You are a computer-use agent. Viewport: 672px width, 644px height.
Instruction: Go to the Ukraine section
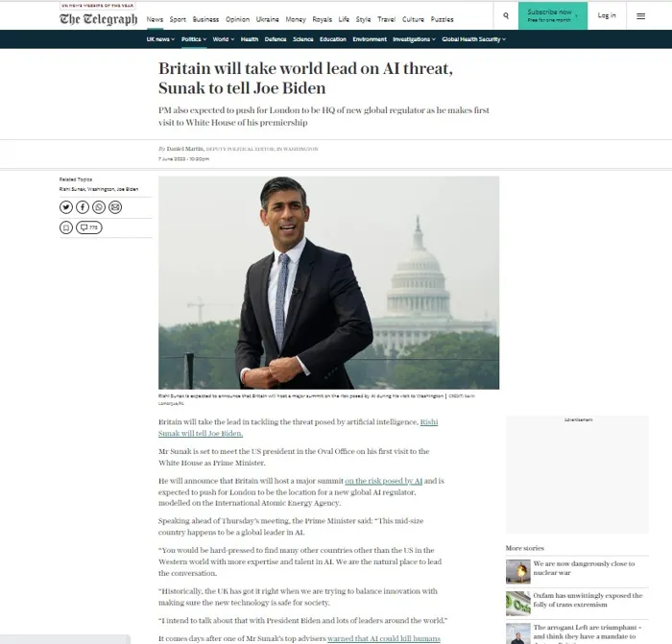(x=268, y=19)
